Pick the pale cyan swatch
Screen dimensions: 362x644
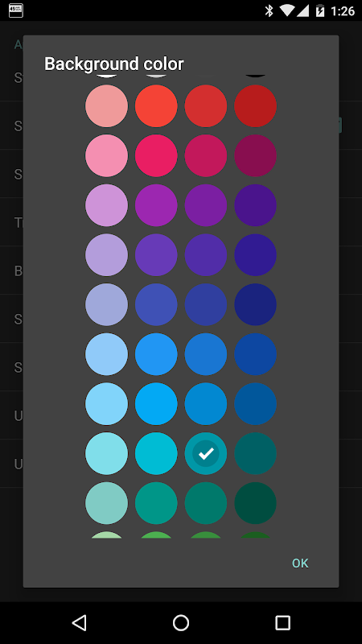point(107,454)
